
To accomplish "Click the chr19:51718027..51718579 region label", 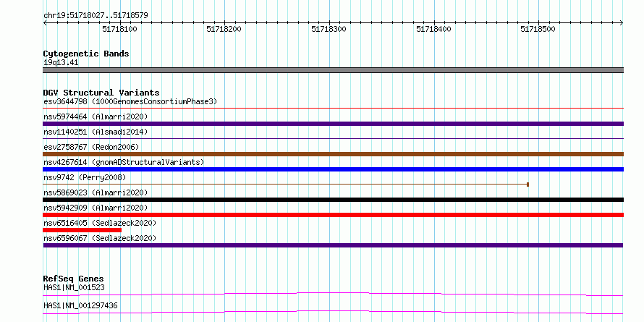I will pyautogui.click(x=96, y=15).
